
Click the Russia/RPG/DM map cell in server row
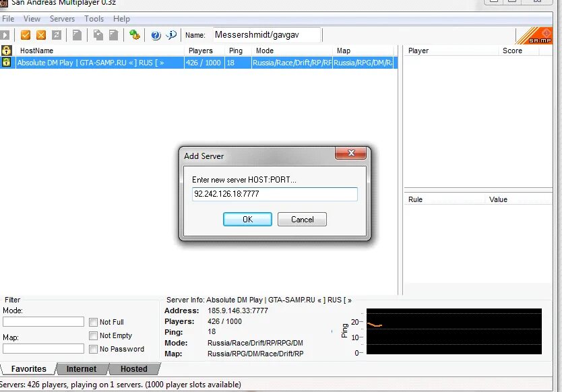point(363,63)
